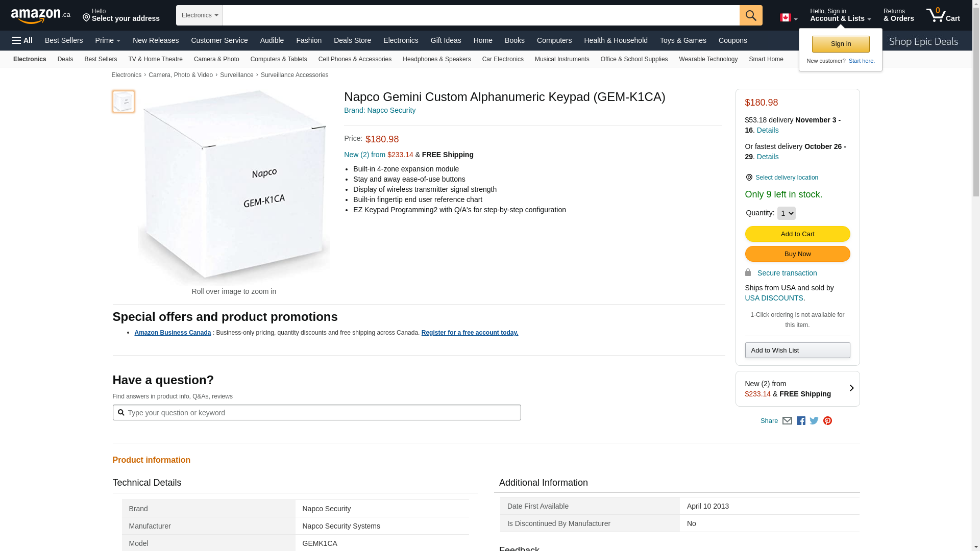Open the Canada flag country selector
The width and height of the screenshot is (980, 551).
tap(789, 18)
